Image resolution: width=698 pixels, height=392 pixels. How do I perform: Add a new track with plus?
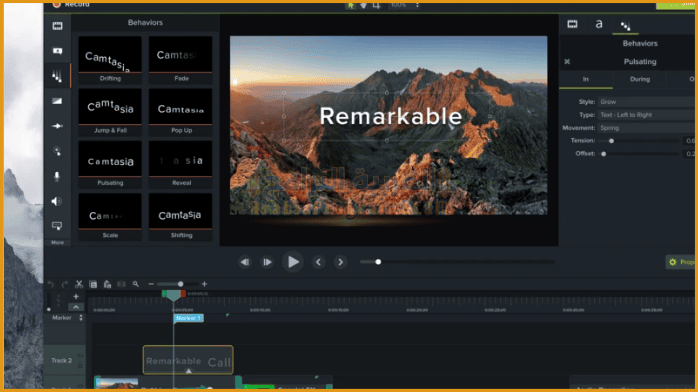pos(76,297)
